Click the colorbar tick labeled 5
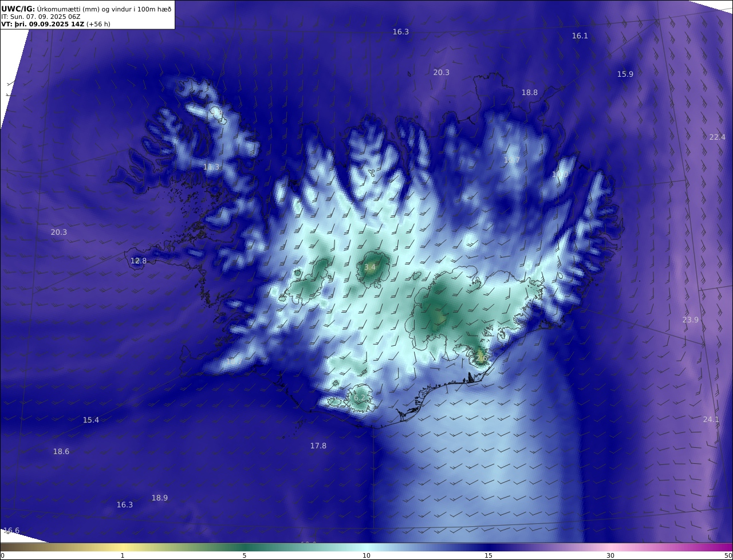 (245, 555)
